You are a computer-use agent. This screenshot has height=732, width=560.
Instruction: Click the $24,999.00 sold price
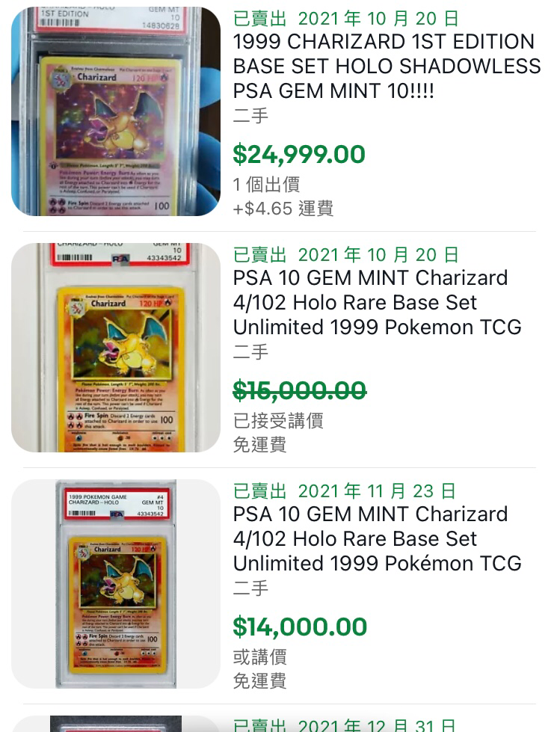click(x=299, y=155)
